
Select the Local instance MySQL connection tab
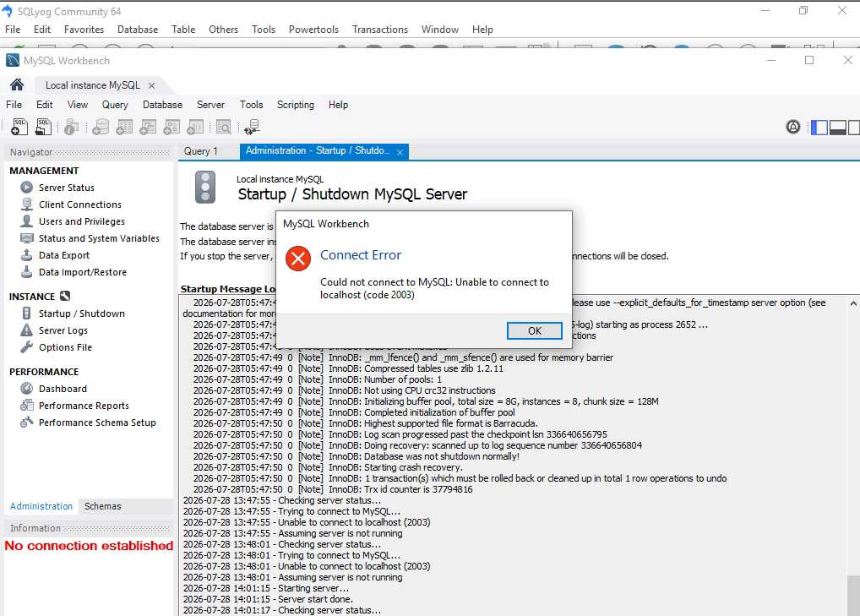[93, 85]
